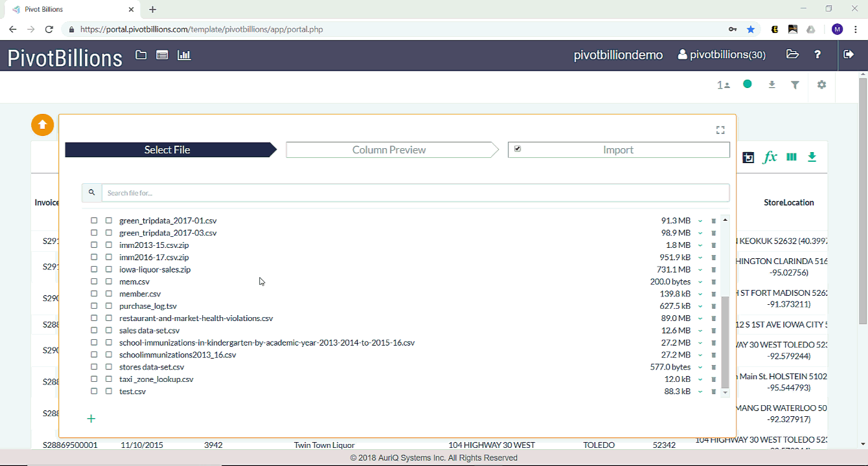868x466 pixels.
Task: Click the file list scroll-down arrow
Action: click(725, 392)
